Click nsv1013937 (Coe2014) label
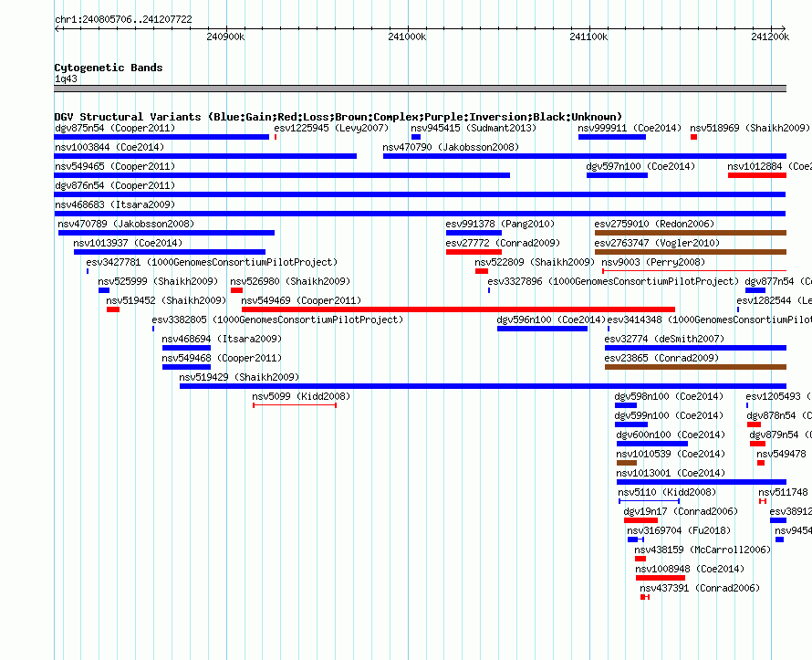This screenshot has height=660, width=812. 128,243
